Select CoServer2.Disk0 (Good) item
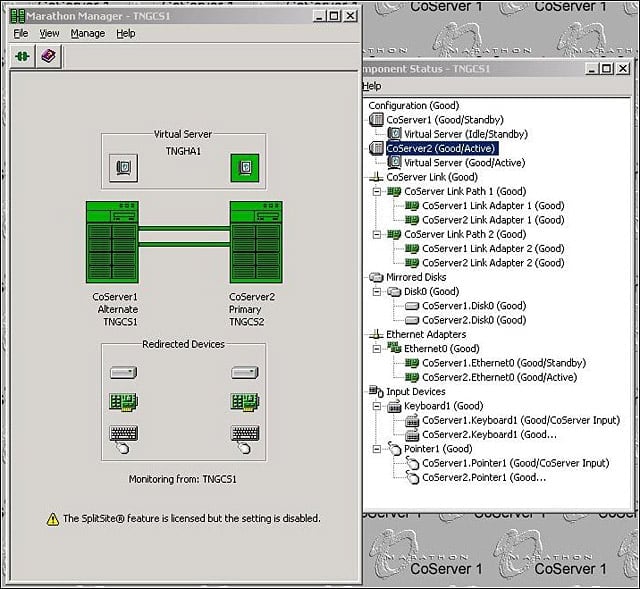Screen dimensions: 640x589 pyautogui.click(x=474, y=320)
